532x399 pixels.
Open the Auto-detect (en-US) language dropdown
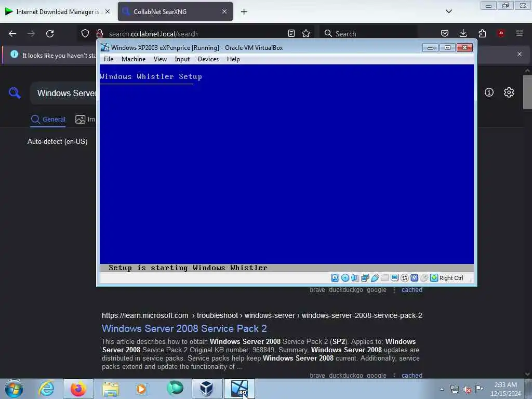(x=57, y=141)
